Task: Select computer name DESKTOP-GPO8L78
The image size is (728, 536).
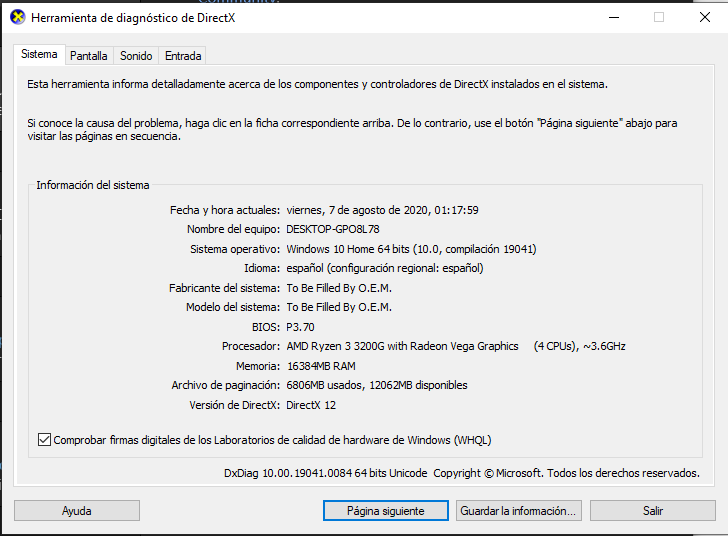Action: (333, 229)
